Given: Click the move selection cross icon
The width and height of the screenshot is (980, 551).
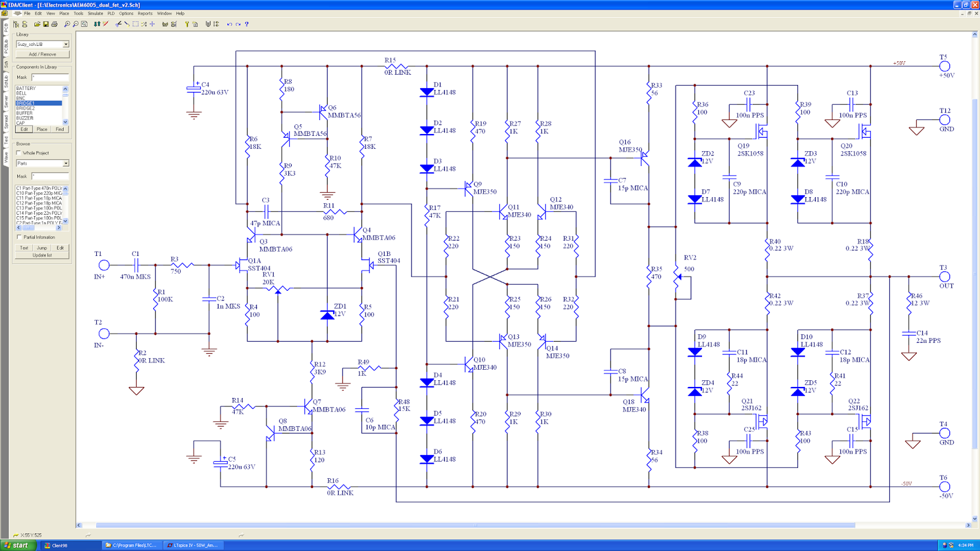Looking at the screenshot, I should pyautogui.click(x=152, y=24).
